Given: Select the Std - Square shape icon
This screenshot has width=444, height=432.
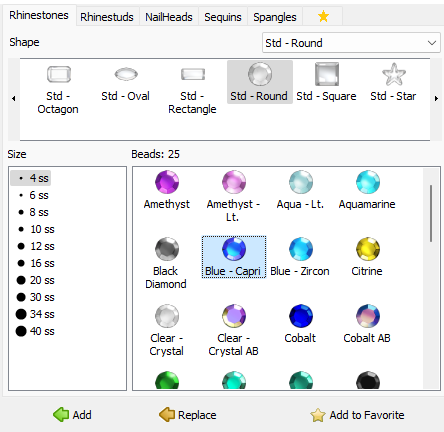Looking at the screenshot, I should (x=327, y=74).
